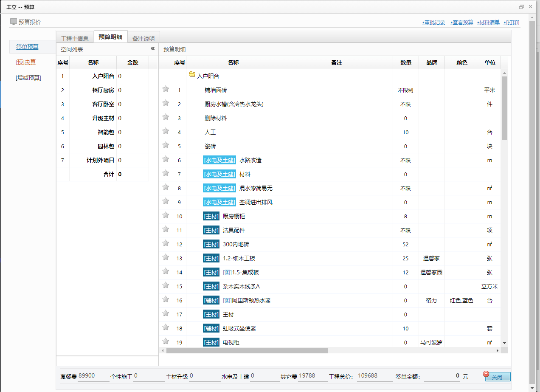Click the star icon beside 铺墙面砖
Screen dimensions: 540x392
(x=165, y=89)
